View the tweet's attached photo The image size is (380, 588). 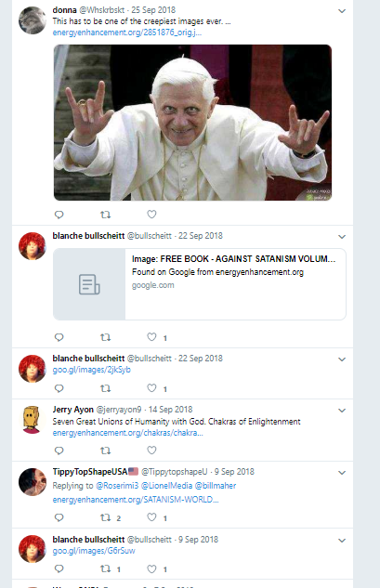point(192,123)
